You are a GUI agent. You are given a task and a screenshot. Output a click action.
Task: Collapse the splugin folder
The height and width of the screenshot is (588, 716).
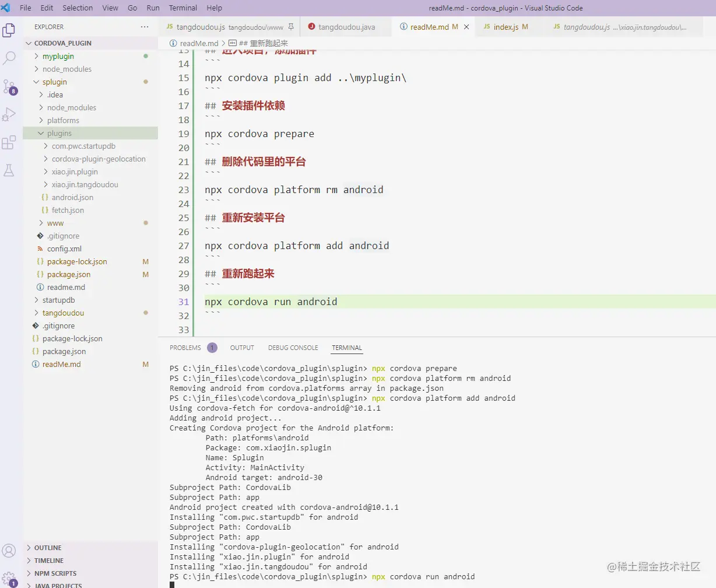[x=36, y=82]
